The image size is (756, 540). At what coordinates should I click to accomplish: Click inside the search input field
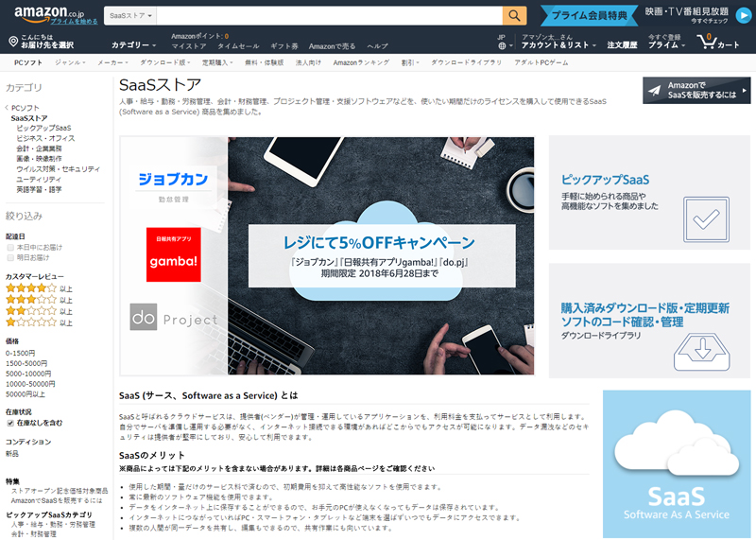329,15
